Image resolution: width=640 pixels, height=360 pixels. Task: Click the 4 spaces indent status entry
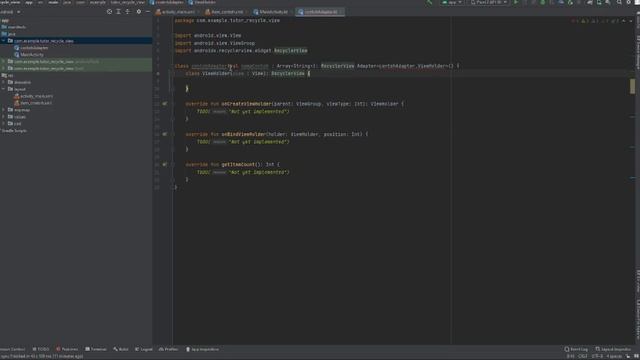[x=613, y=356]
